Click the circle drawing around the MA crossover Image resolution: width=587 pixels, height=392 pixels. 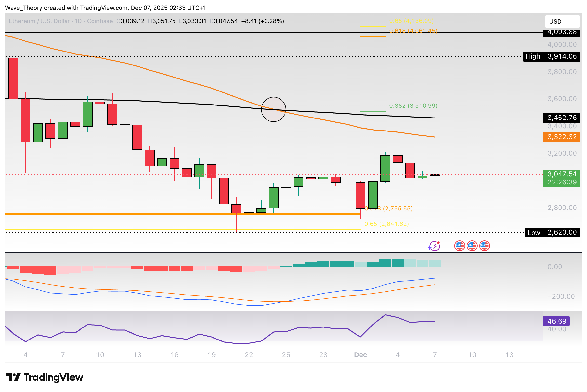click(x=273, y=109)
